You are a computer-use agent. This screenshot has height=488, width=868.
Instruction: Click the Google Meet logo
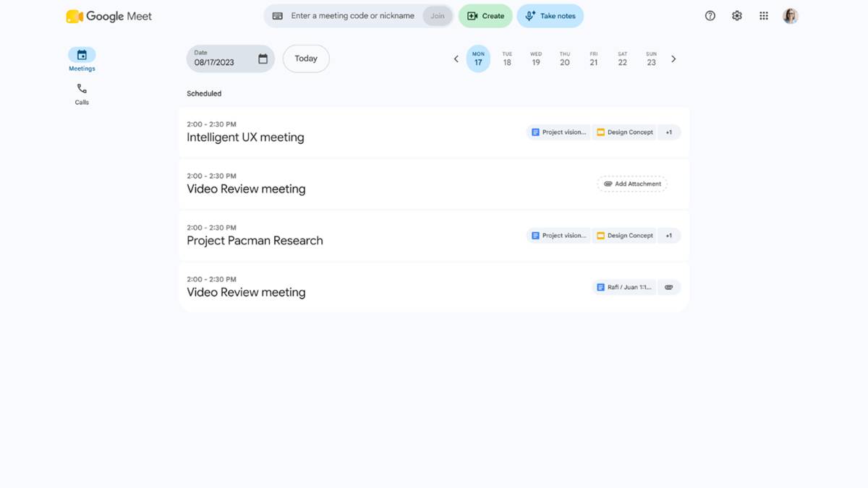[x=109, y=16]
